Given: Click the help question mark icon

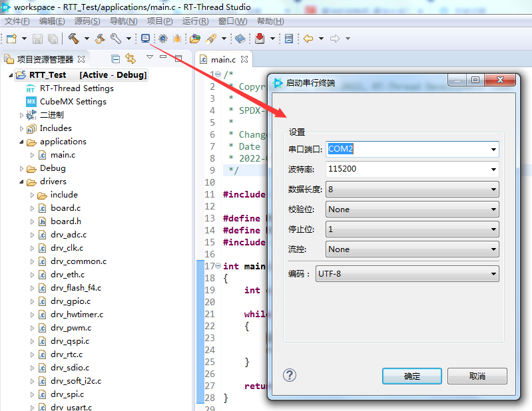Looking at the screenshot, I should [x=289, y=375].
